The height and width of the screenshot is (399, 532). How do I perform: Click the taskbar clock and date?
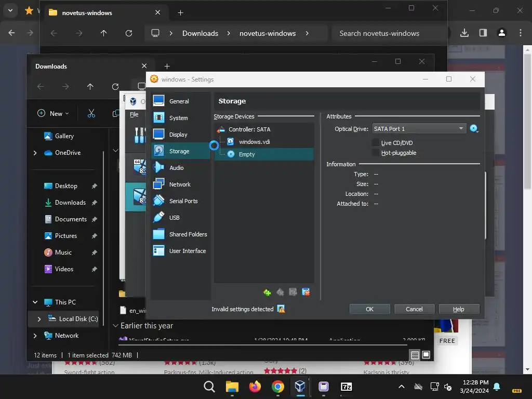(x=474, y=387)
